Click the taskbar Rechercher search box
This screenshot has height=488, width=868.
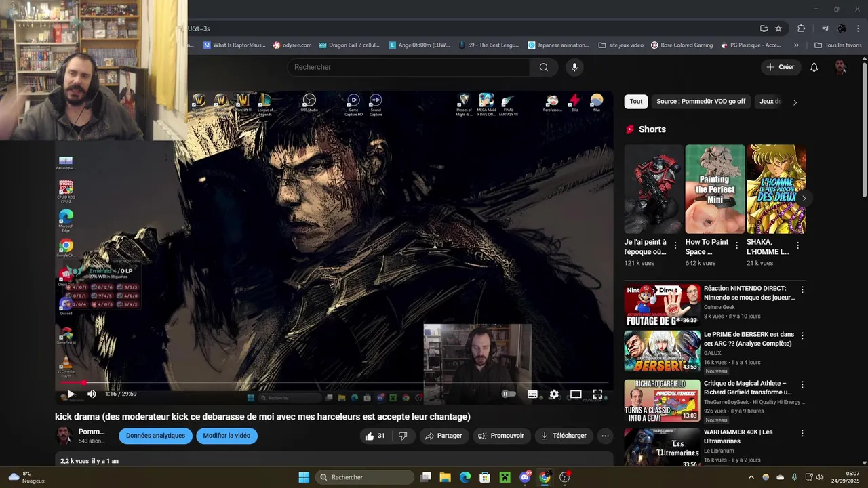(366, 477)
